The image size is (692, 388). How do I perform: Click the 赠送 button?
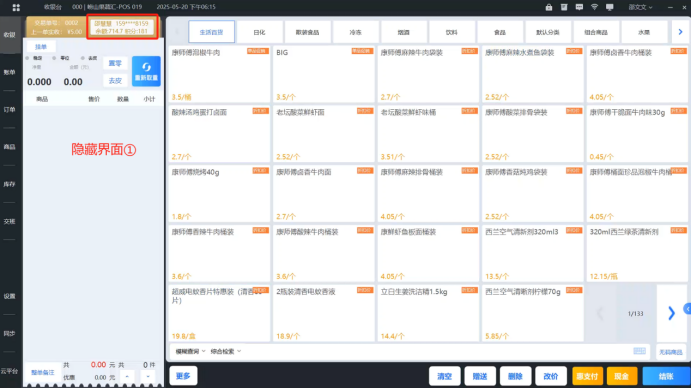pos(480,376)
